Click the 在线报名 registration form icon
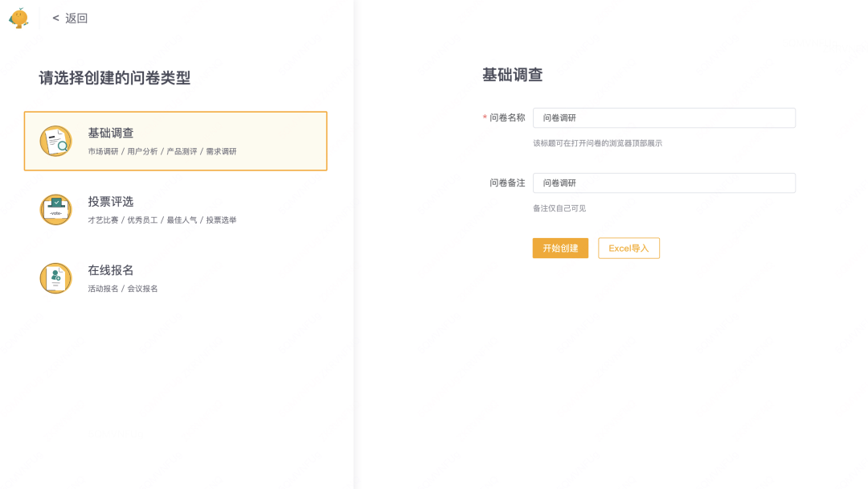Viewport: 868px width, 489px height. [x=55, y=278]
